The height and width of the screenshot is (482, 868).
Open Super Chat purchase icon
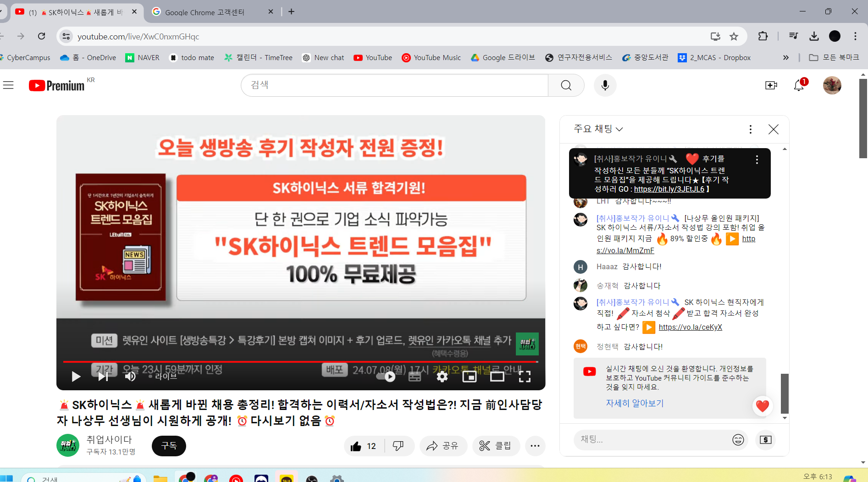(x=766, y=440)
